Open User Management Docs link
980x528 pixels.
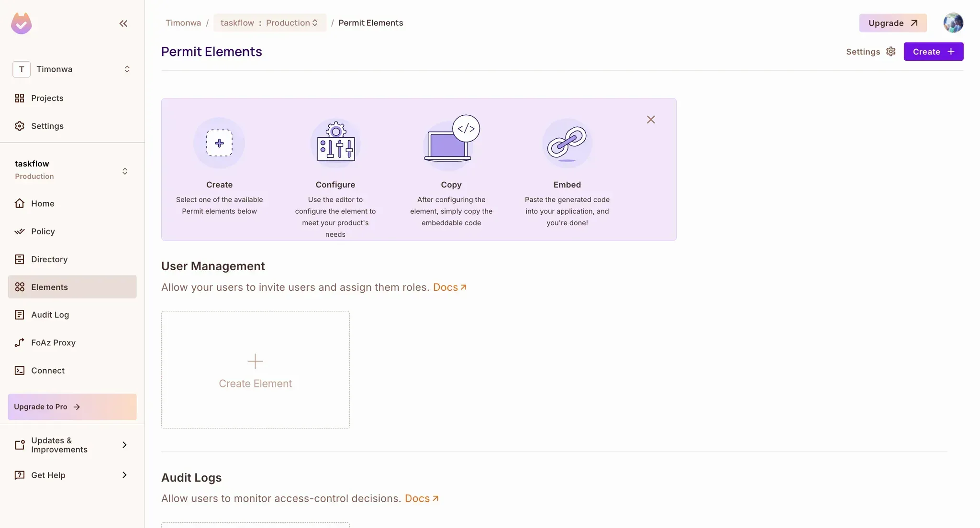[x=449, y=287]
